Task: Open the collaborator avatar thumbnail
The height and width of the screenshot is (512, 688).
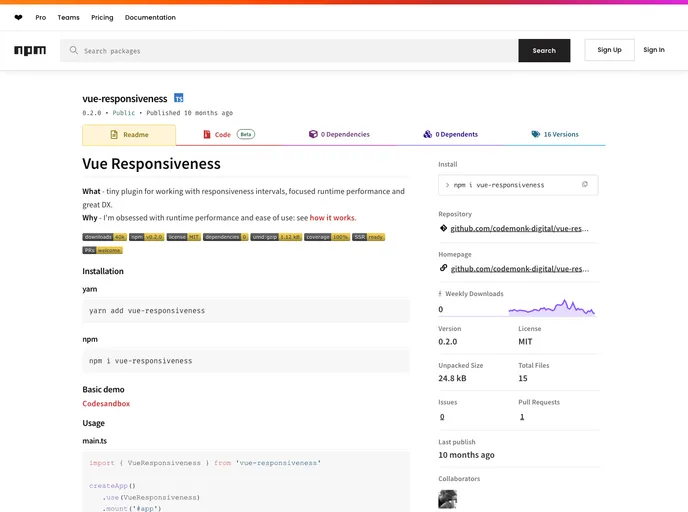Action: pyautogui.click(x=448, y=499)
